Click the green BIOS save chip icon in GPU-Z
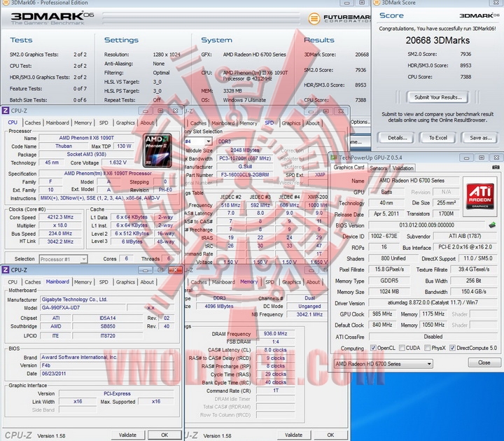 click(492, 225)
